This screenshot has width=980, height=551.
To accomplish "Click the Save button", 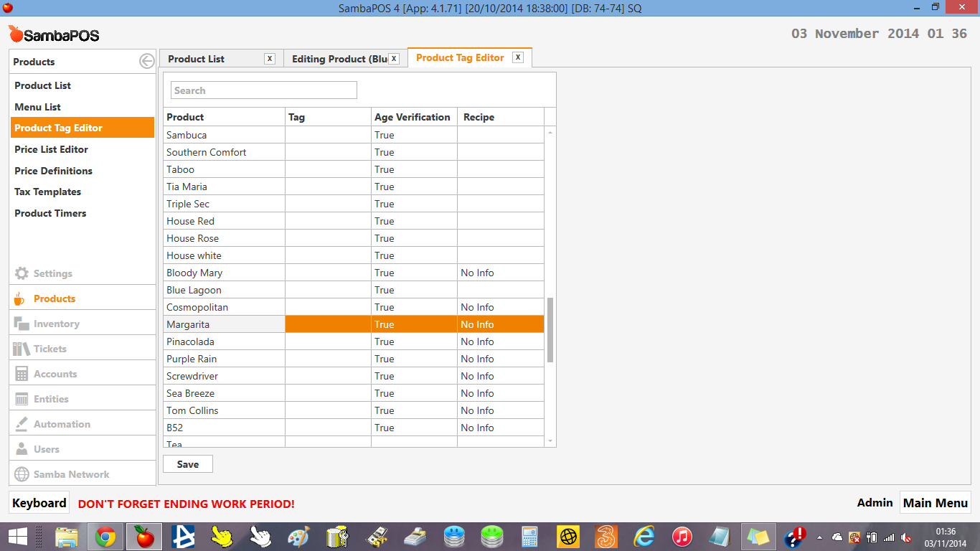I will point(188,464).
